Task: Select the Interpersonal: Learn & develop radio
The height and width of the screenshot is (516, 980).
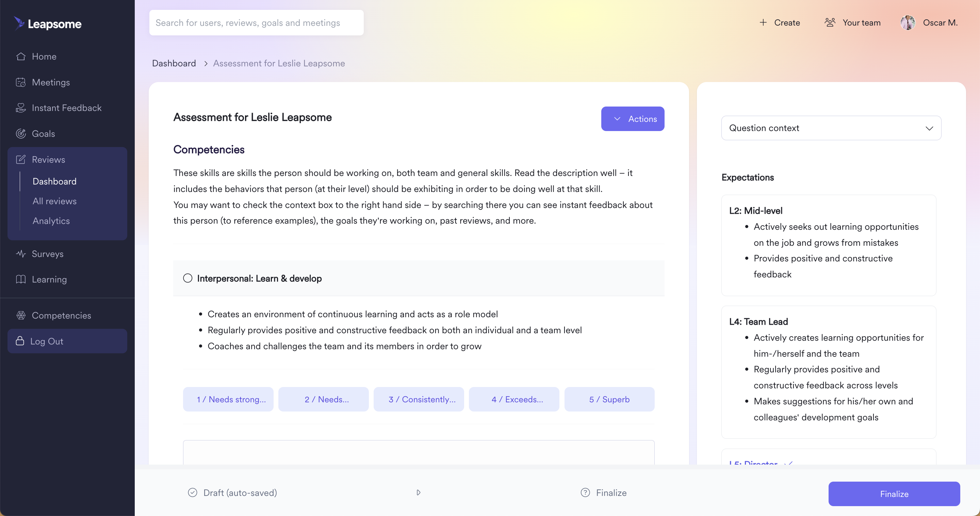Action: [x=187, y=278]
